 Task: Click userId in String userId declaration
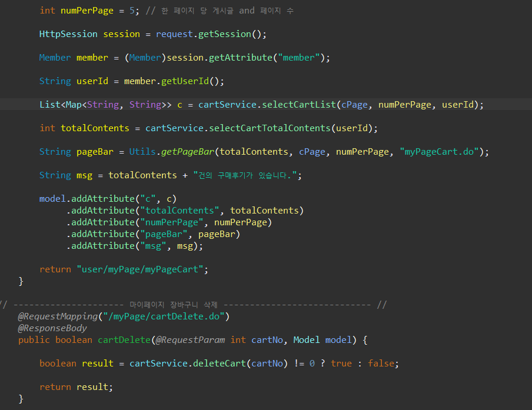tap(92, 81)
